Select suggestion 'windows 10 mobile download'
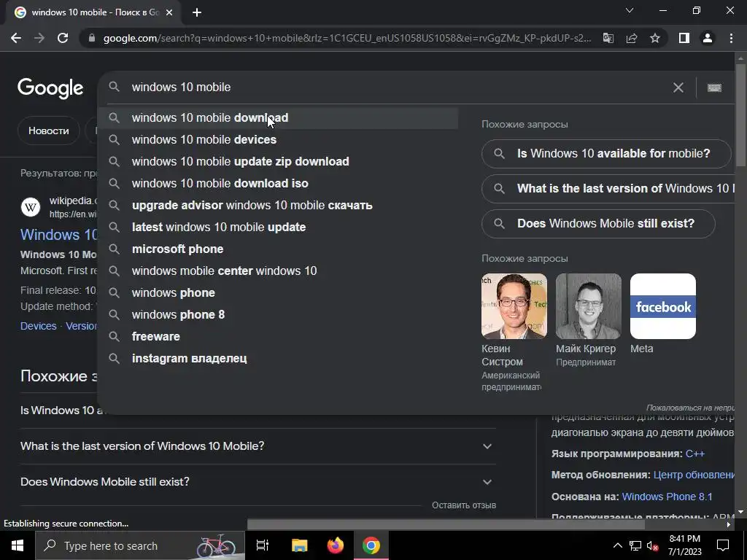The image size is (747, 560). click(x=278, y=118)
